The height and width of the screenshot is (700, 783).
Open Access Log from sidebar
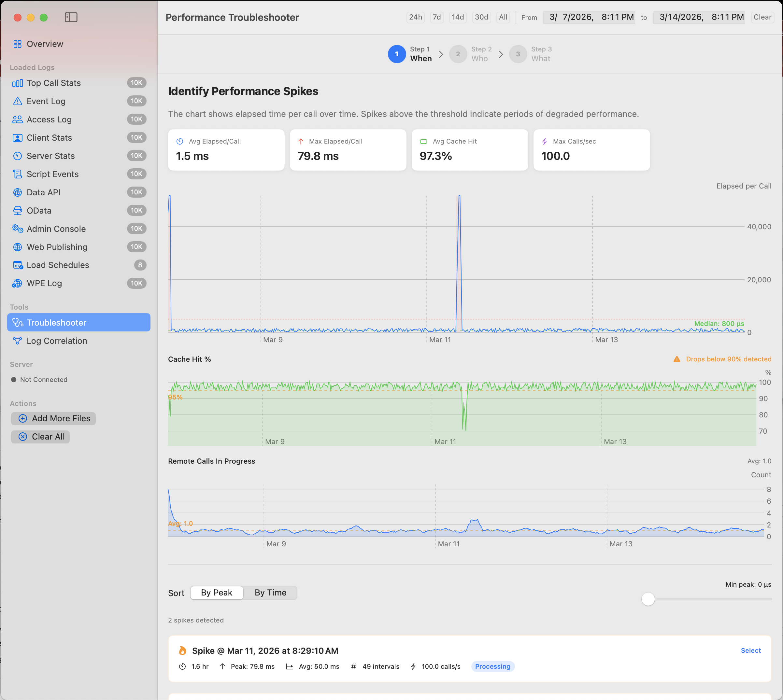coord(49,119)
